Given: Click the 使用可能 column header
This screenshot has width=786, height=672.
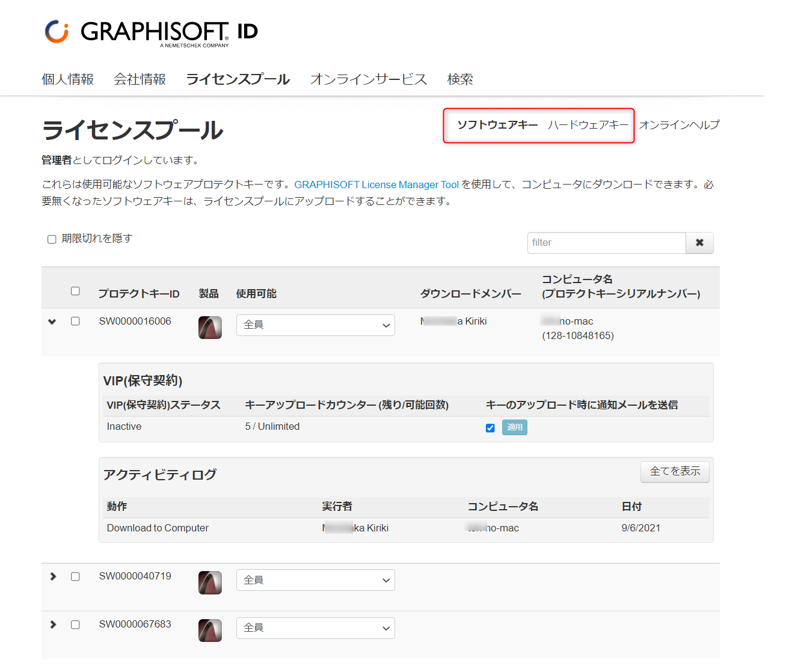Looking at the screenshot, I should (x=256, y=294).
